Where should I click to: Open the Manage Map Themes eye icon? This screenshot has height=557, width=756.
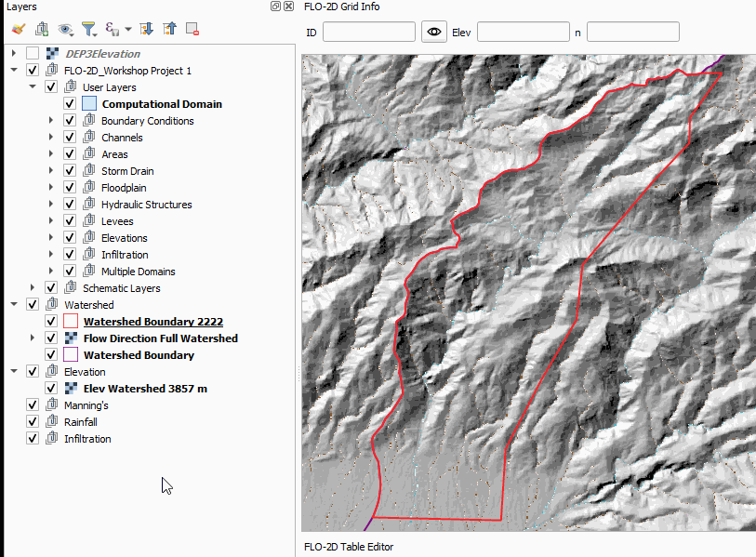pos(65,30)
